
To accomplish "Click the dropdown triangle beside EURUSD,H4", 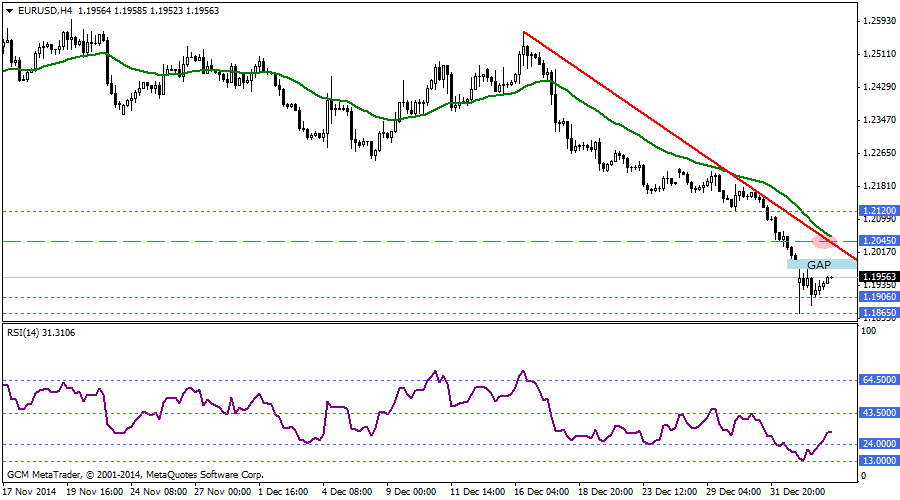I will pos(9,10).
